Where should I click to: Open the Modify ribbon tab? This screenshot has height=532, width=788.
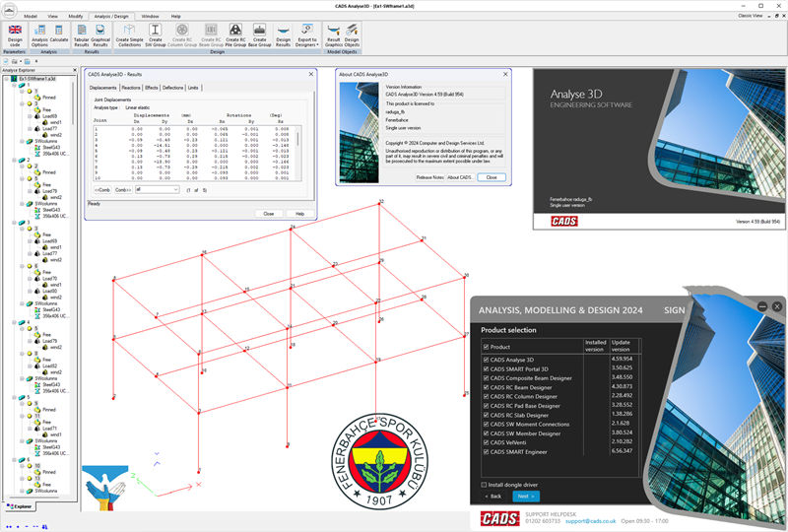tap(76, 17)
